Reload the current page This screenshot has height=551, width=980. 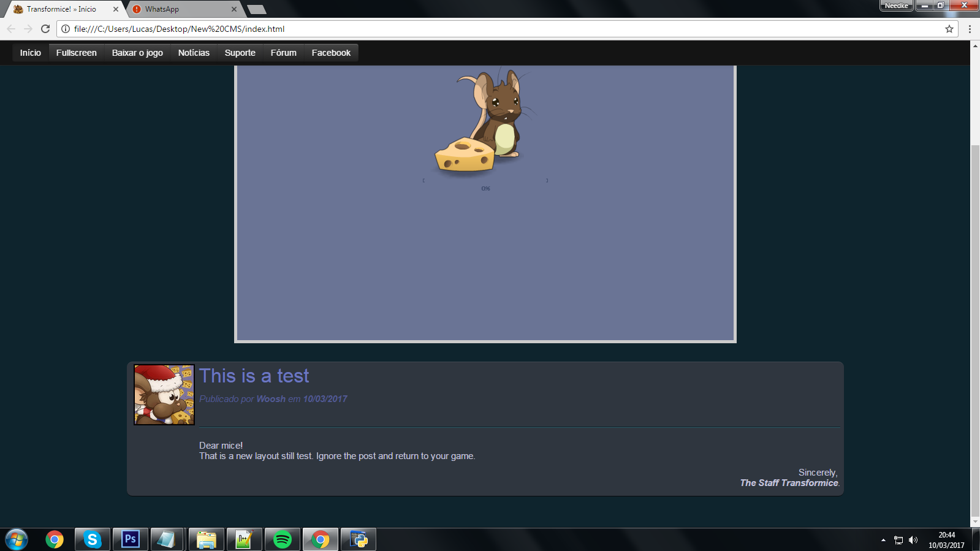point(45,29)
